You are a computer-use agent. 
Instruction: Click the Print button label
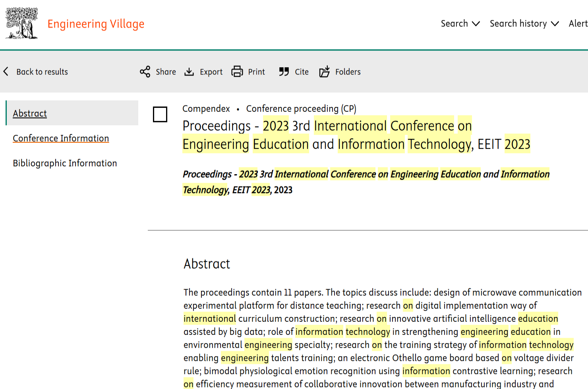tap(256, 72)
